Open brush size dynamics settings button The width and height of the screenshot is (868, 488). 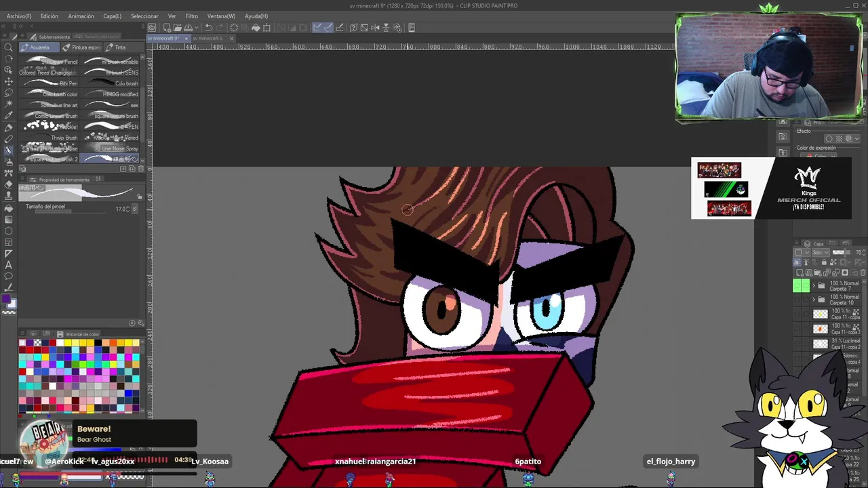pyautogui.click(x=136, y=209)
